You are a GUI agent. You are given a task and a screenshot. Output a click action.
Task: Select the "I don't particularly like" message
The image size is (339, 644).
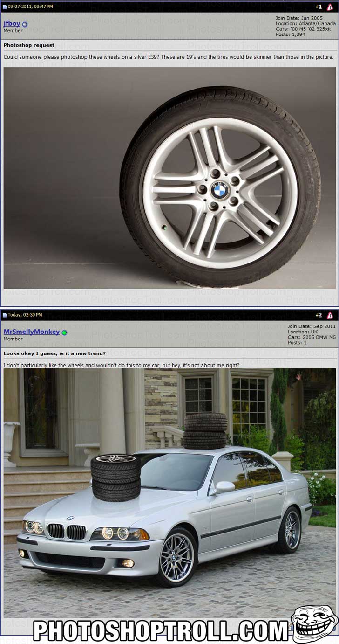[x=122, y=365]
